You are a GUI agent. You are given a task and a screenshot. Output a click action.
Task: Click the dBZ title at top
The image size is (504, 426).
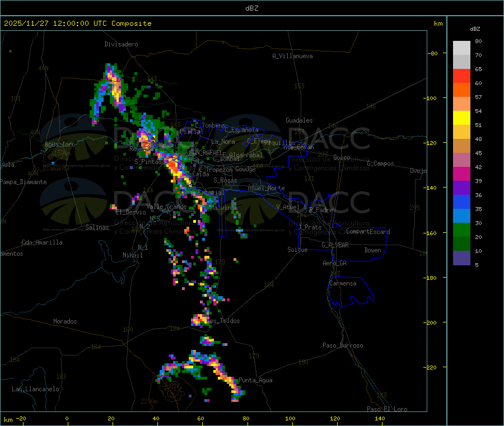pos(251,8)
